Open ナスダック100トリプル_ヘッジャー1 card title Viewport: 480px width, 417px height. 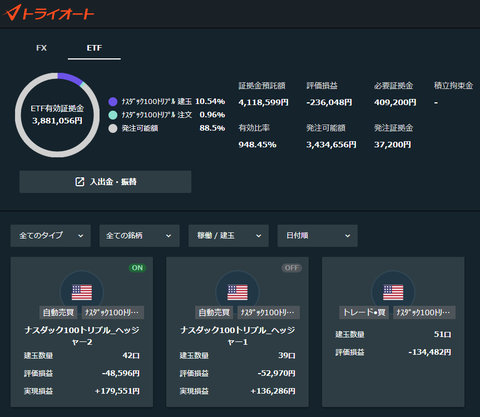coord(238,336)
